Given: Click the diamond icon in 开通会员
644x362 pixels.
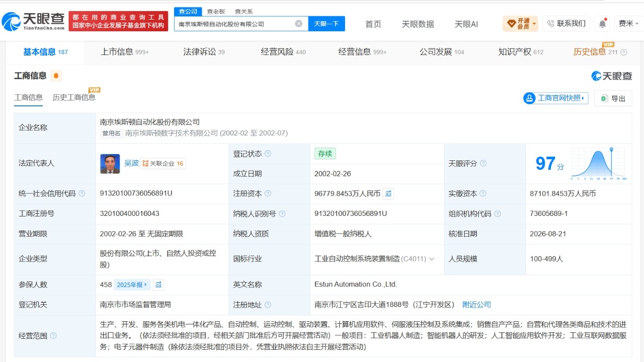Looking at the screenshot, I should pyautogui.click(x=511, y=23).
